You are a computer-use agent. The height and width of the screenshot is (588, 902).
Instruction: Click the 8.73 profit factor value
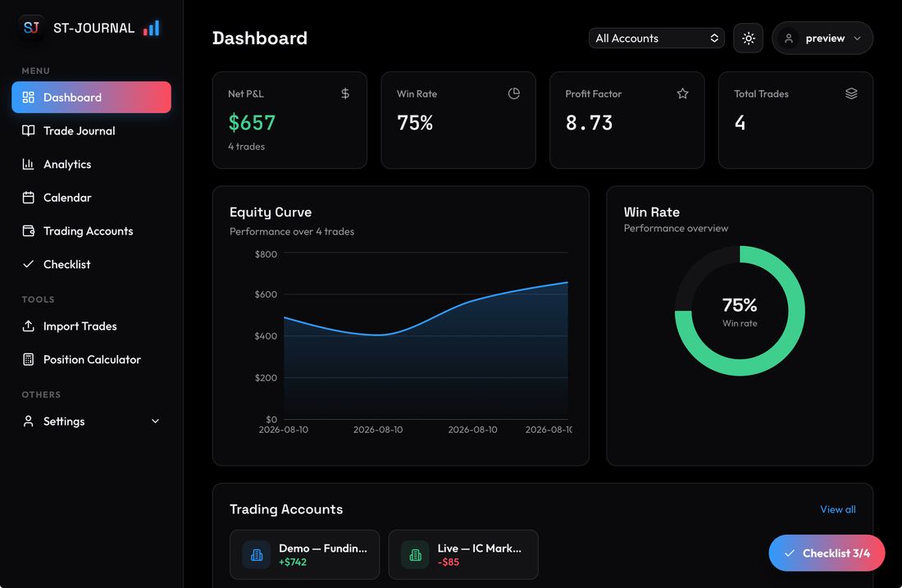[589, 122]
